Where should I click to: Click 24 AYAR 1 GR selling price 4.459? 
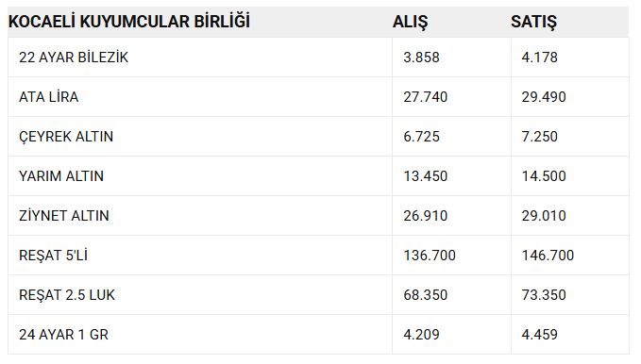[x=540, y=335]
